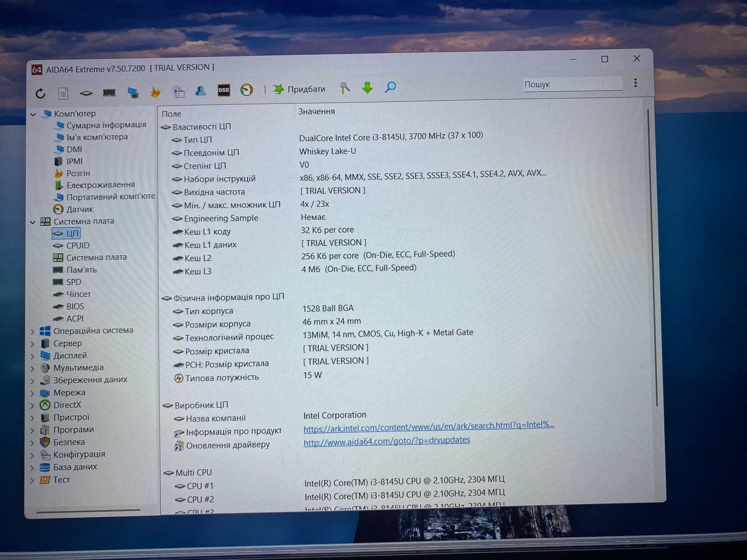Click the computer monitor toolbar icon
The height and width of the screenshot is (560, 747).
(x=132, y=92)
